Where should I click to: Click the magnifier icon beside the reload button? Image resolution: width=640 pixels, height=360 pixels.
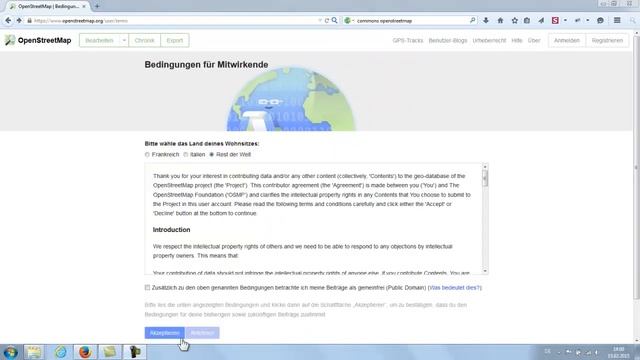334,20
